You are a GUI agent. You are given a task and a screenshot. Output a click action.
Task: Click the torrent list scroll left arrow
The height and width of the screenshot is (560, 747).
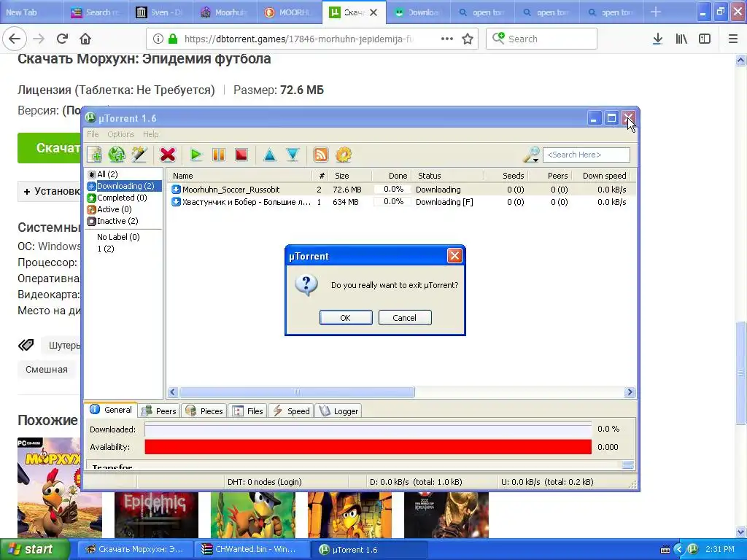pos(173,392)
